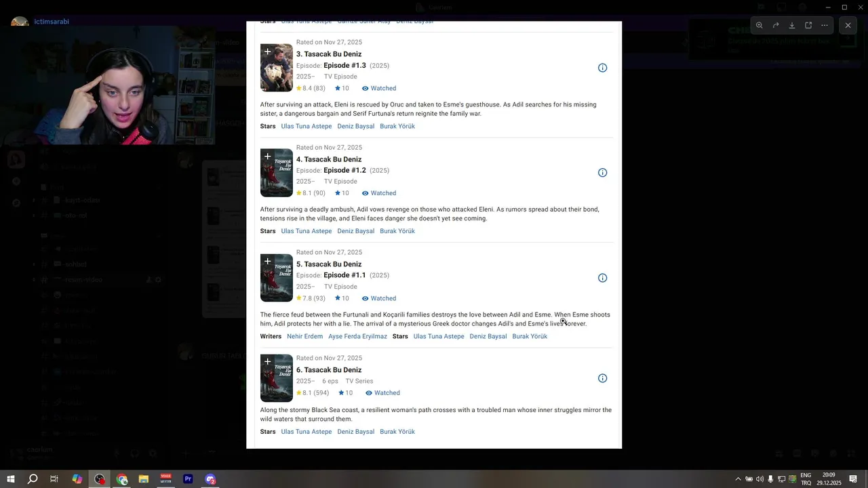Toggle Watched status on Episode #1.3
The height and width of the screenshot is (488, 868).
[x=379, y=88]
